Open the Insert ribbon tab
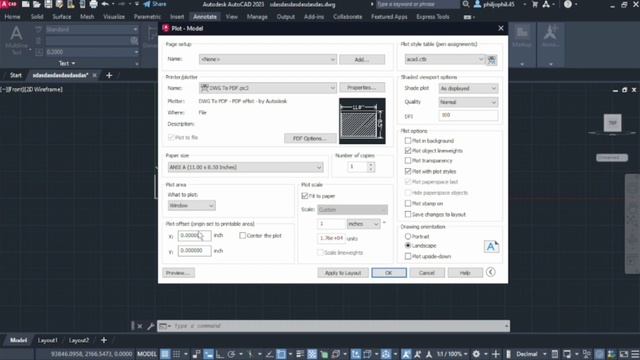 (x=177, y=17)
